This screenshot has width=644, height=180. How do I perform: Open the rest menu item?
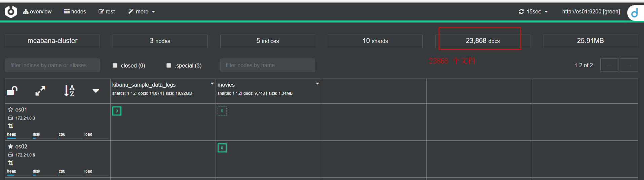pyautogui.click(x=107, y=12)
